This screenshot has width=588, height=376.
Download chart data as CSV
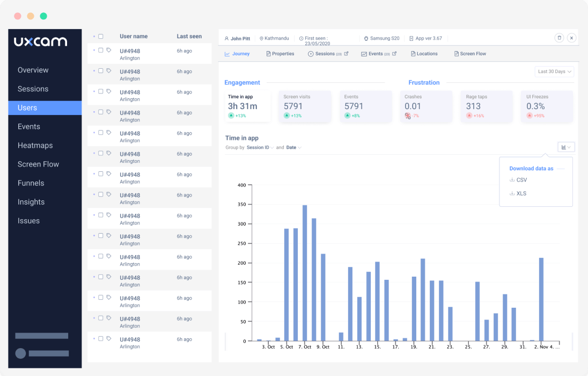click(518, 180)
